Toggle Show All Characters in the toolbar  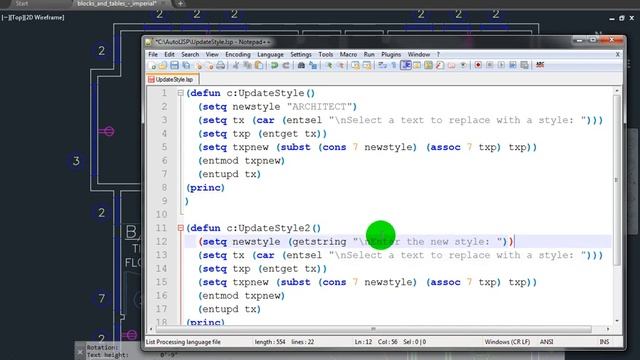coord(394,65)
